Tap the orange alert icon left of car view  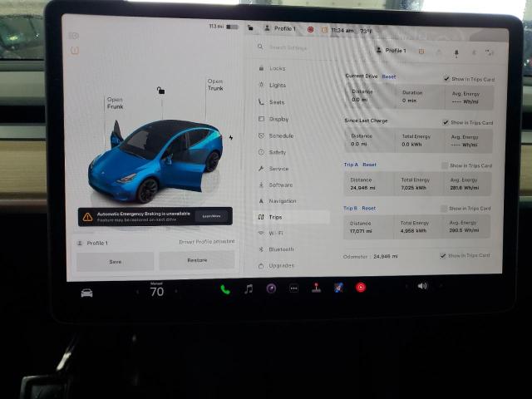tap(75, 51)
